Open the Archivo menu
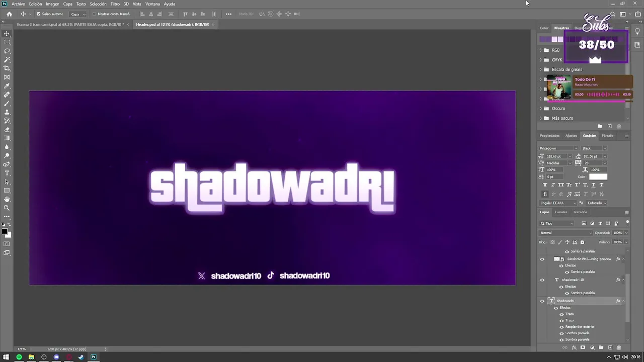 [x=18, y=4]
